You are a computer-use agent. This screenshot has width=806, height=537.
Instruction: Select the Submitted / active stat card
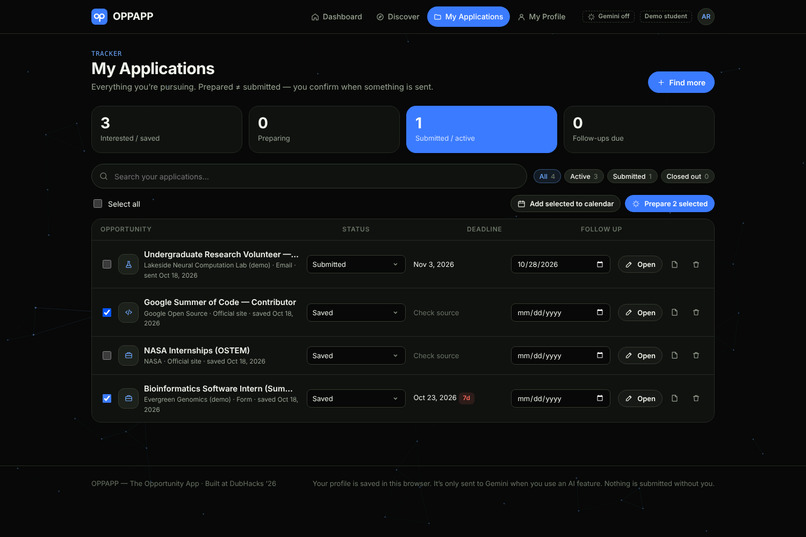[482, 129]
